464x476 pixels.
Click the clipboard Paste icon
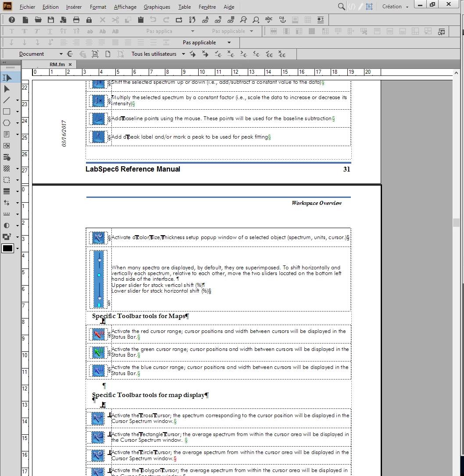140,20
